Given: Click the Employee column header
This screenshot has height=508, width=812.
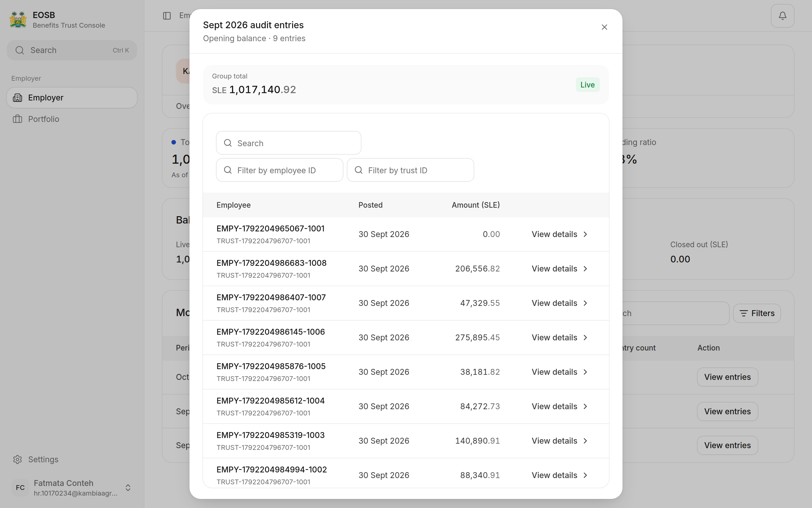Looking at the screenshot, I should (x=233, y=205).
